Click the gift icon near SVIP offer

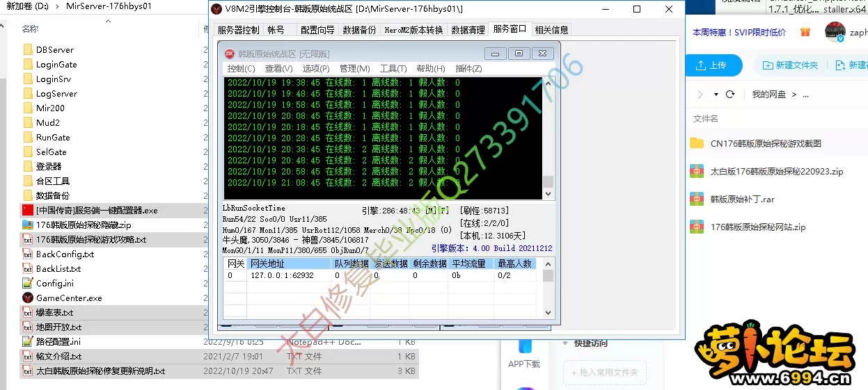[805, 32]
